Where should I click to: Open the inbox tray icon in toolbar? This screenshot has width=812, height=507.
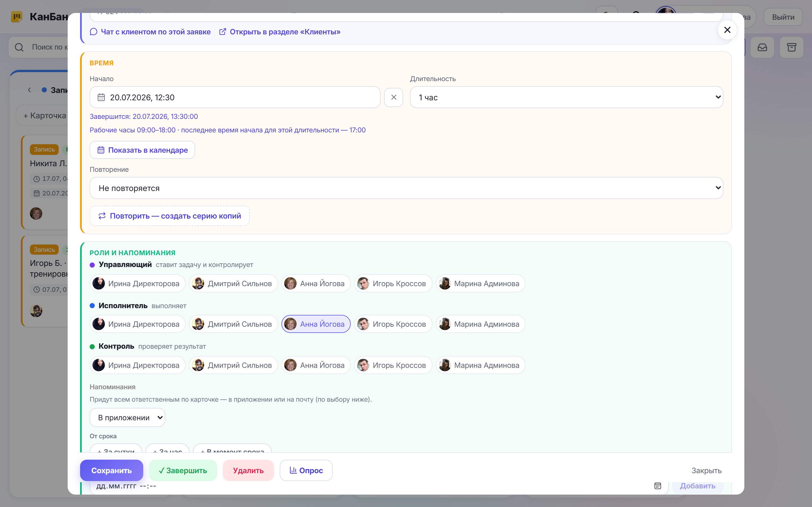tap(762, 47)
